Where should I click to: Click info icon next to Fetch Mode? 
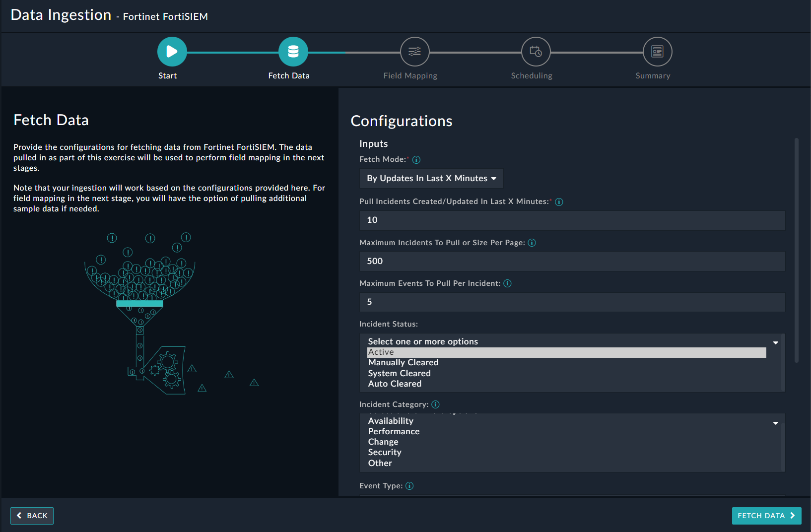click(x=416, y=160)
